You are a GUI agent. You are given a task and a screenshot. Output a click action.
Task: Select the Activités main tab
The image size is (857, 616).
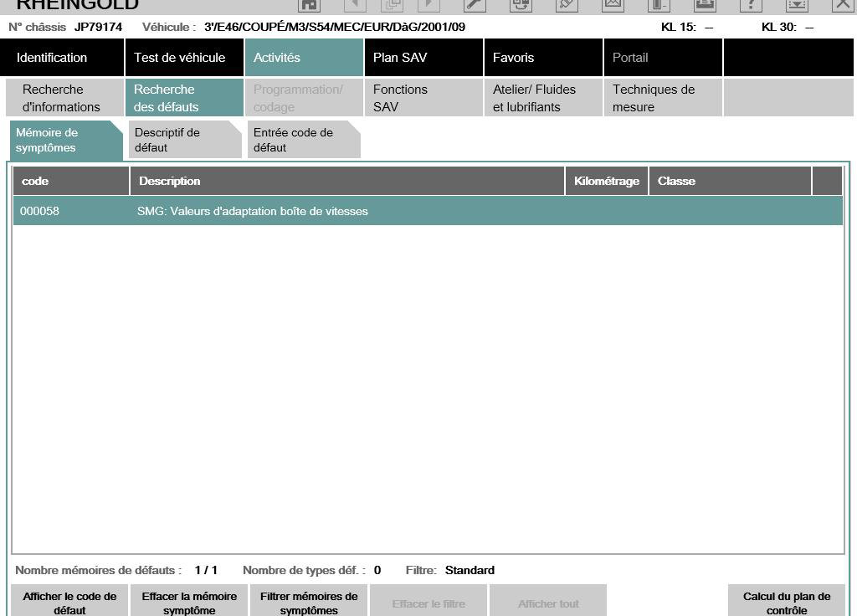click(x=304, y=58)
